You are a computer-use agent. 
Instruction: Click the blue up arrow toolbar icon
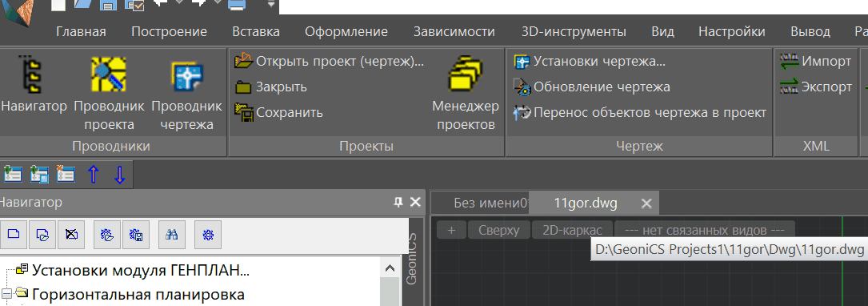point(93,174)
